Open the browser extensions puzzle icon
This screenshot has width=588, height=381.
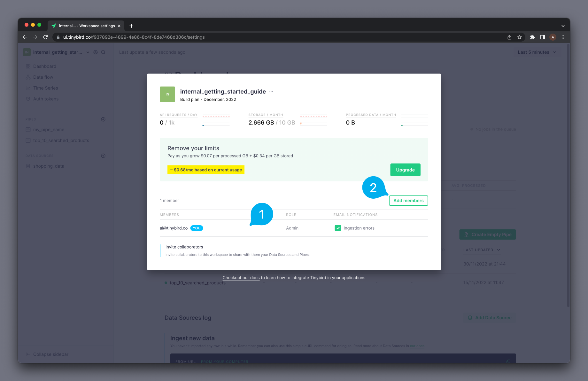point(532,37)
